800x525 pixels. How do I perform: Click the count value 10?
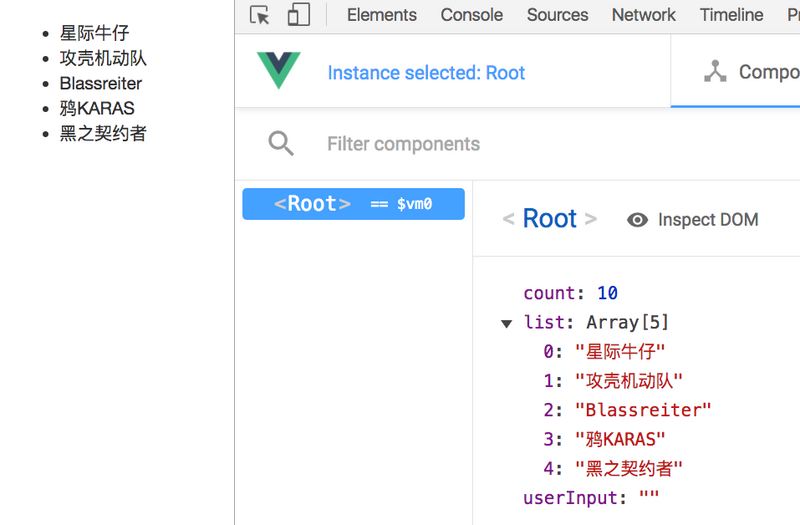coord(607,293)
